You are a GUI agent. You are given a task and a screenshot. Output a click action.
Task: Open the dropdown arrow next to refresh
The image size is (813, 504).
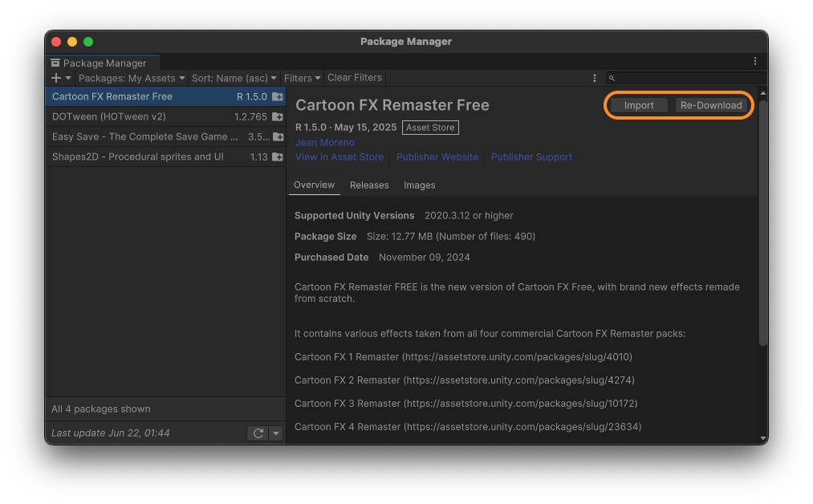[x=276, y=433]
